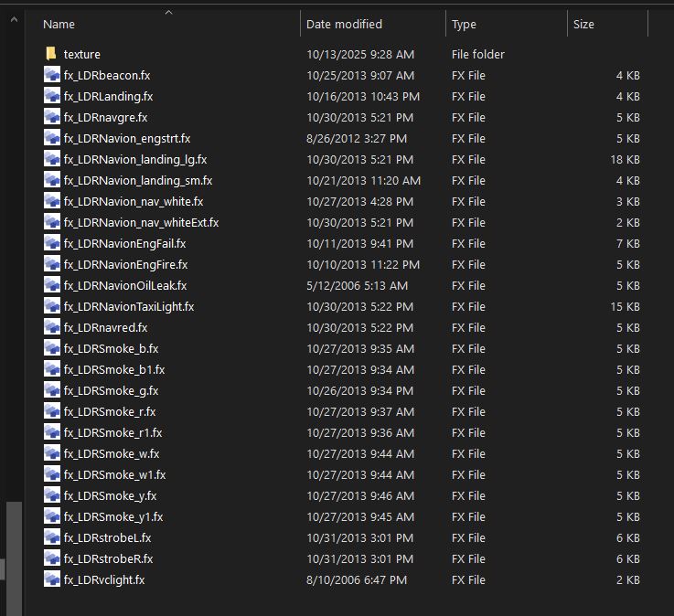674x616 pixels.
Task: Select the fx_LDRNavion_nav_whiteExt.fx file icon
Action: click(x=52, y=222)
